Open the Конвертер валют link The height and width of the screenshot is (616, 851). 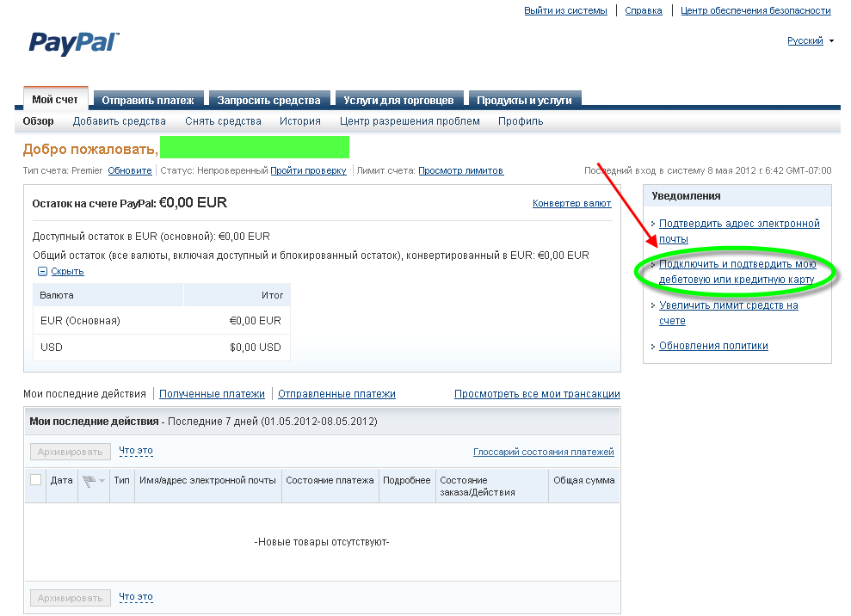571,204
